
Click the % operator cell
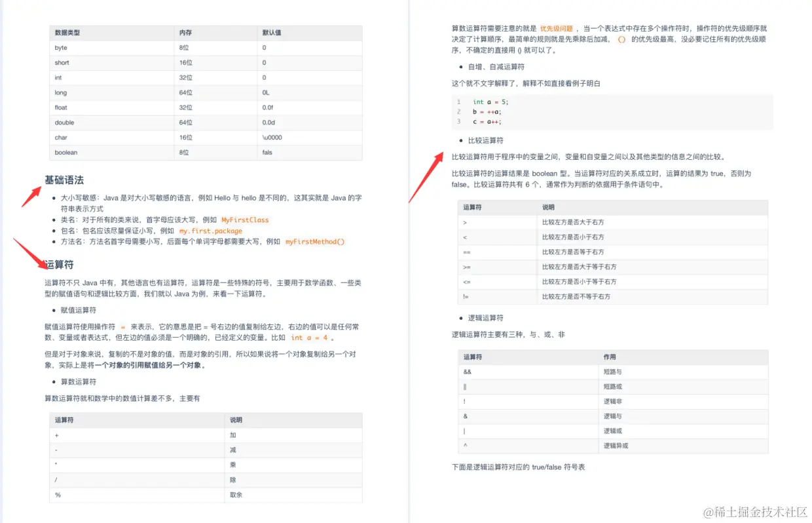[137, 495]
